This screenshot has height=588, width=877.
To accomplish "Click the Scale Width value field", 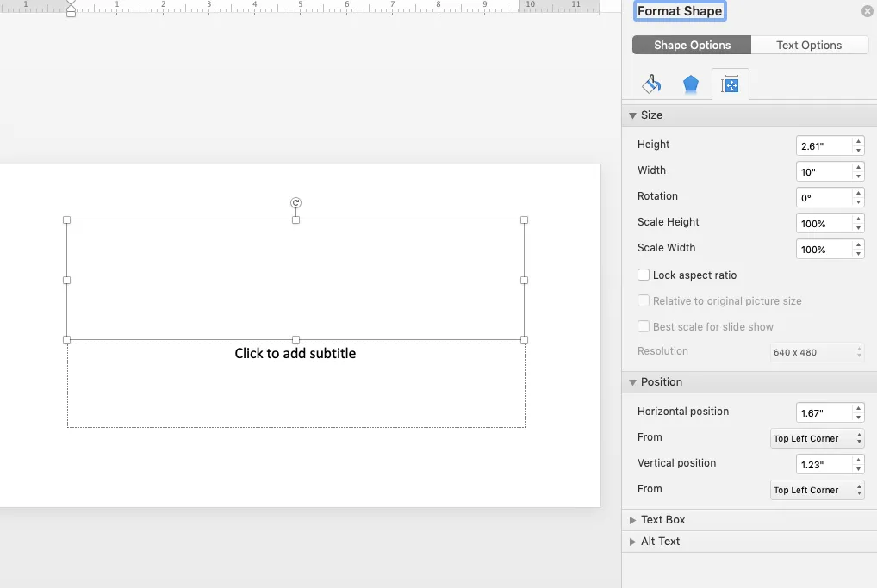I will pos(824,250).
